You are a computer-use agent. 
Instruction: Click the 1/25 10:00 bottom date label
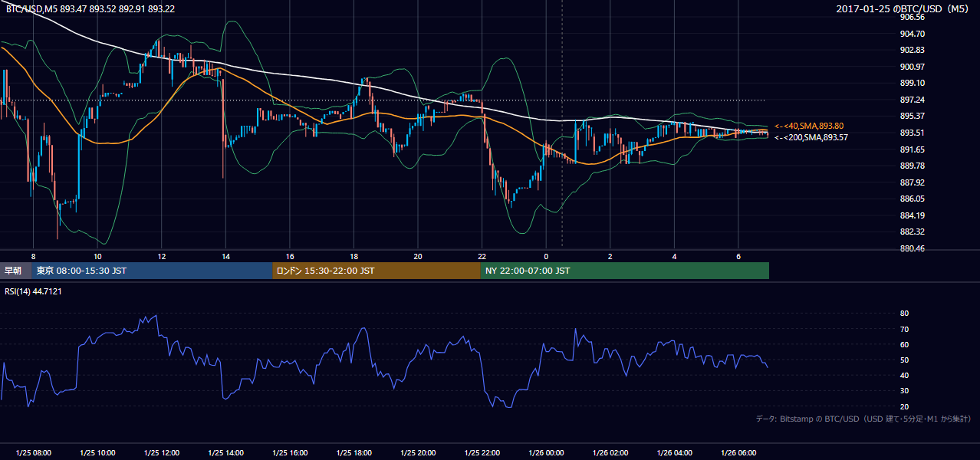click(x=97, y=453)
